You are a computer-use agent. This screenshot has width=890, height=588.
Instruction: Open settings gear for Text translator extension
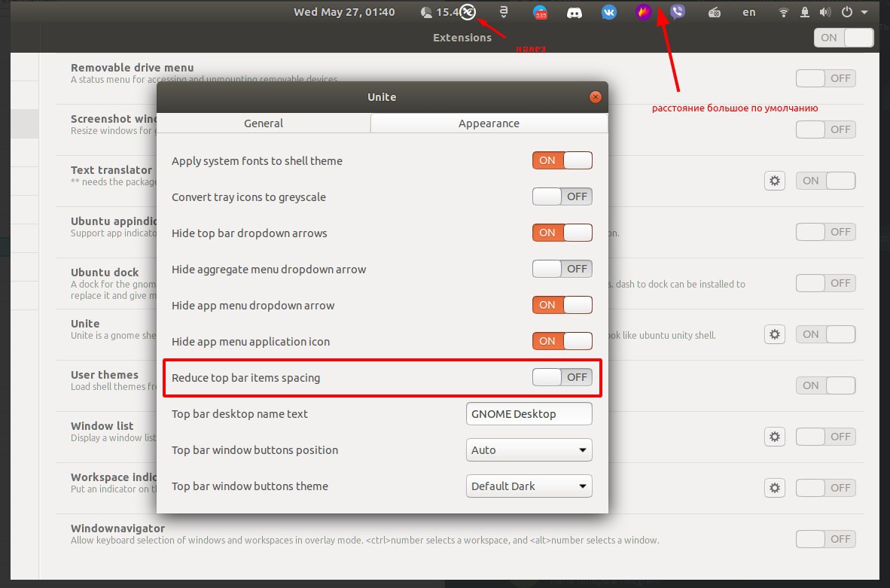click(775, 181)
